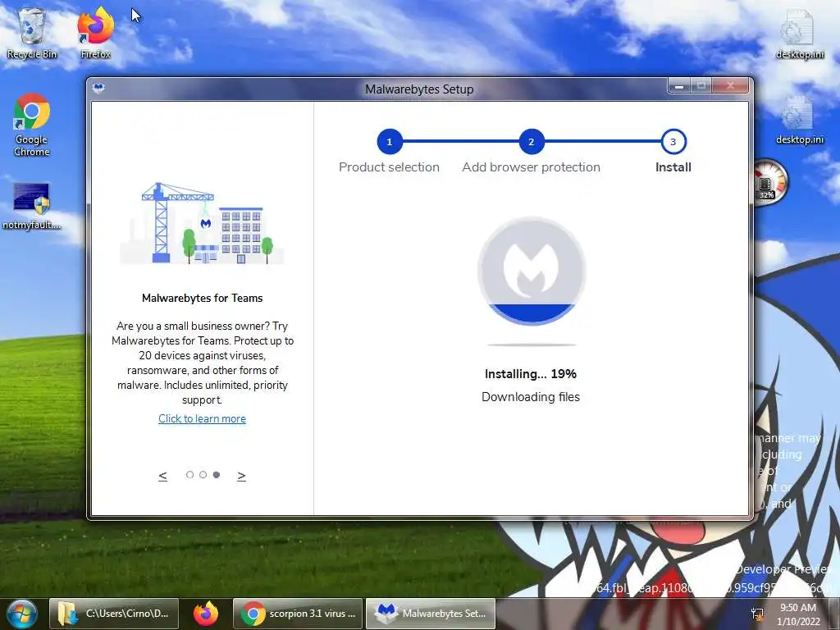Click the Product selection step label

(x=390, y=167)
